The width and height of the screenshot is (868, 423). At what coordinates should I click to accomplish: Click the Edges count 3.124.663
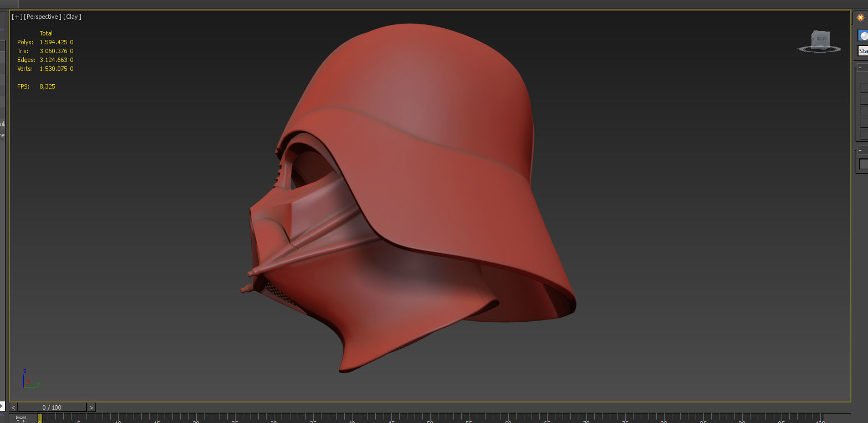pyautogui.click(x=54, y=60)
